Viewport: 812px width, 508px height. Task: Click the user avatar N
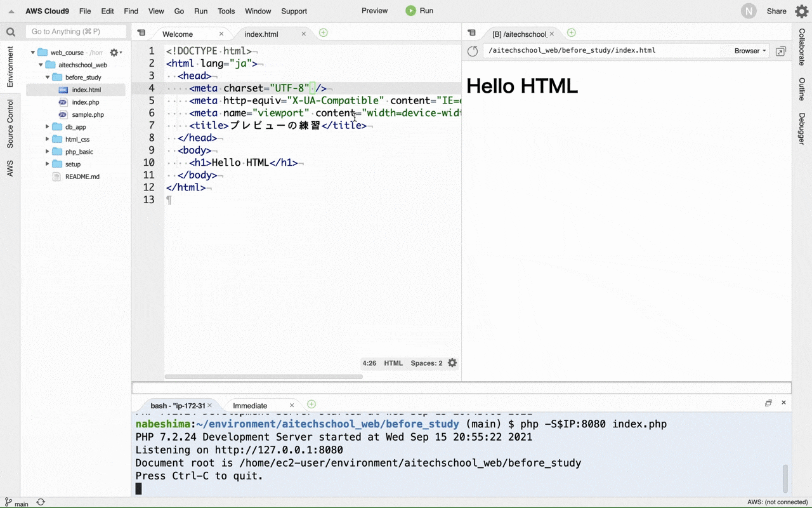point(749,11)
